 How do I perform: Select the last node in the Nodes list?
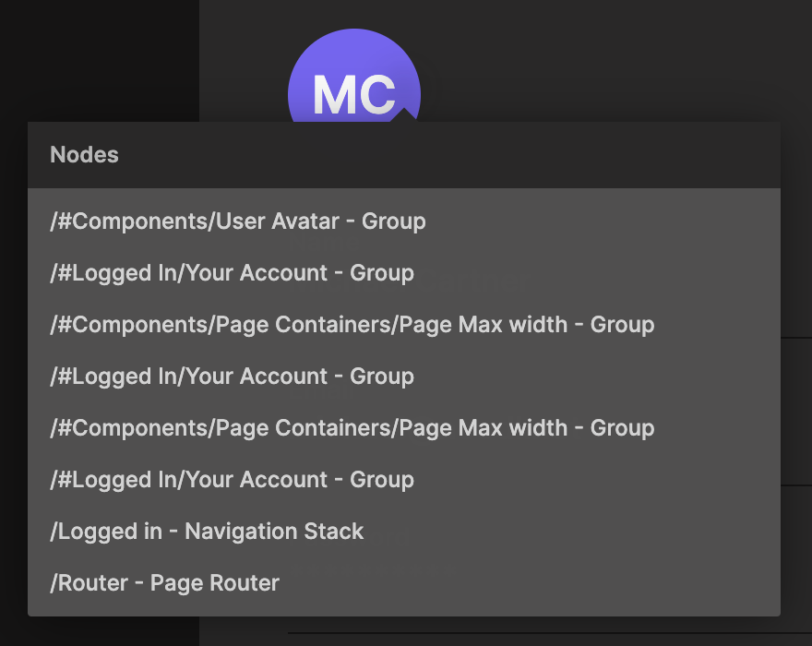165,583
